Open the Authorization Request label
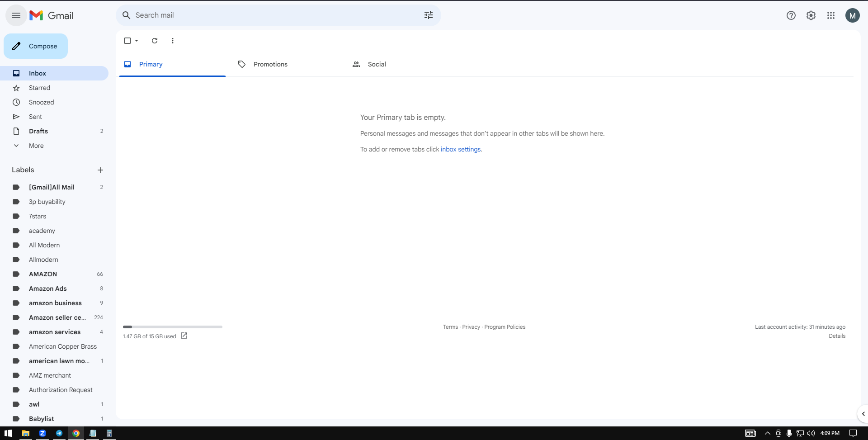Image resolution: width=868 pixels, height=440 pixels. point(54,390)
